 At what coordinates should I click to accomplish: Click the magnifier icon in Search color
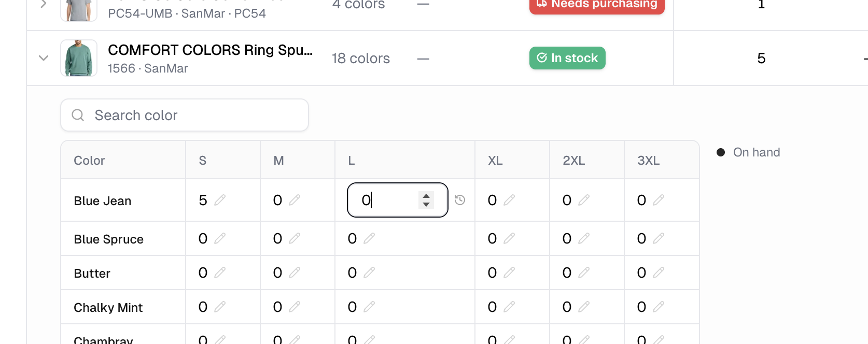coord(78,115)
